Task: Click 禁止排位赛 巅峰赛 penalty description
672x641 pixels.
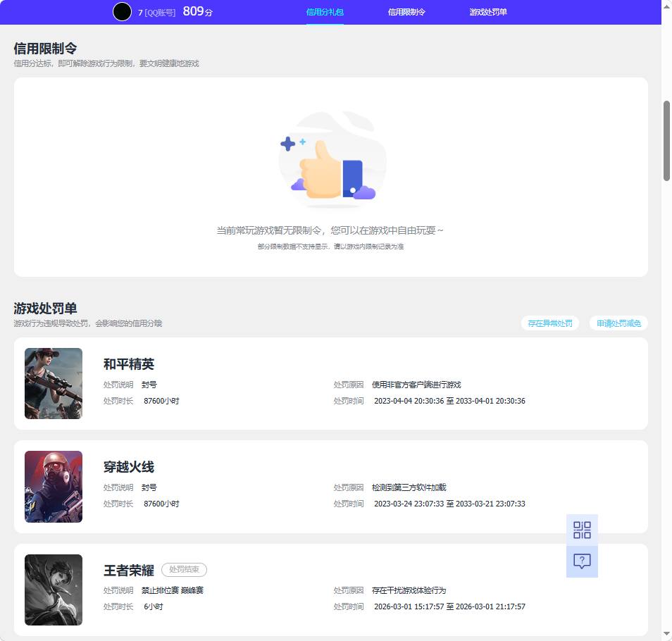Action: tap(173, 590)
